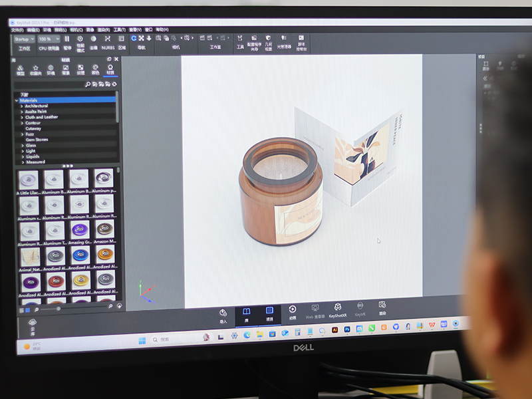Open the Animation panel
Viewport: 532px width, 399px height.
(x=293, y=313)
